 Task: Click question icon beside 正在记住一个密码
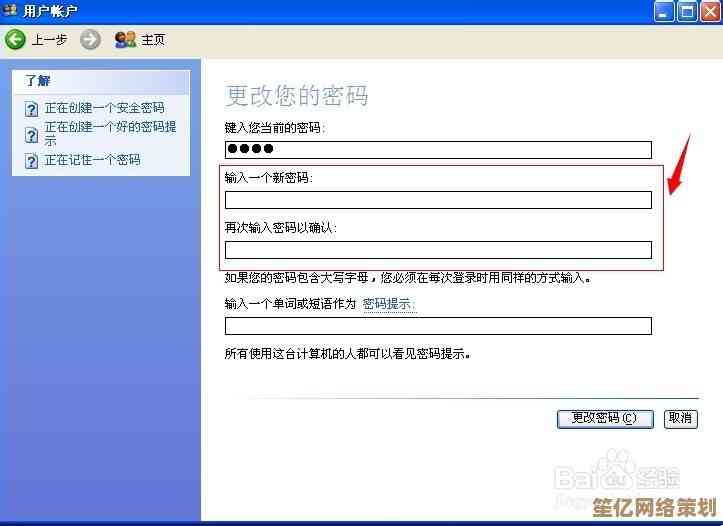click(32, 160)
